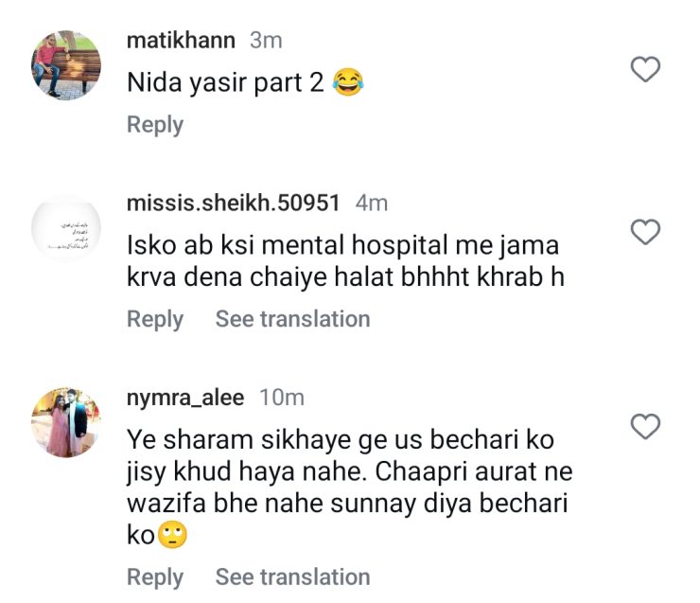Click the 4m timestamp beside missis.sheikh.50951
The image size is (700, 603).
pos(372,203)
